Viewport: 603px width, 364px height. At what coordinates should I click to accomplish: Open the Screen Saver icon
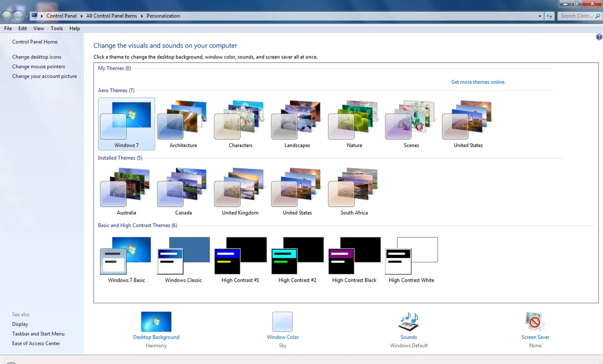point(535,322)
